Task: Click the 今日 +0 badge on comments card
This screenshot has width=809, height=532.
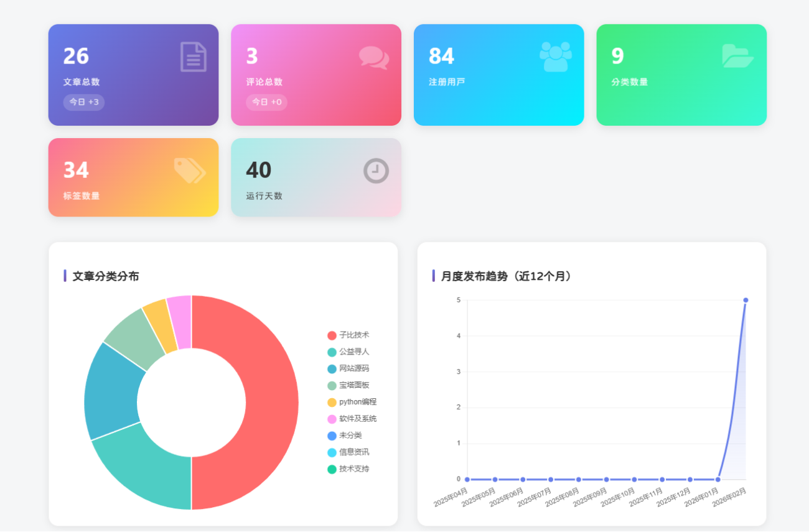Action: pyautogui.click(x=266, y=102)
